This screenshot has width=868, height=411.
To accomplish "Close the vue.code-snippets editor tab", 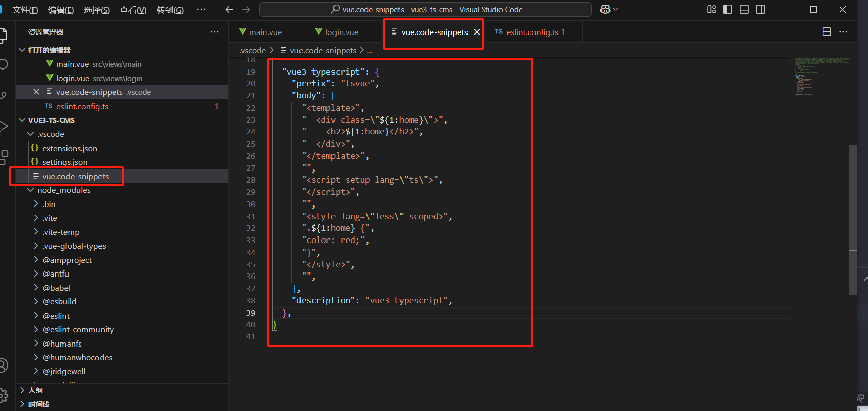I will tap(477, 32).
